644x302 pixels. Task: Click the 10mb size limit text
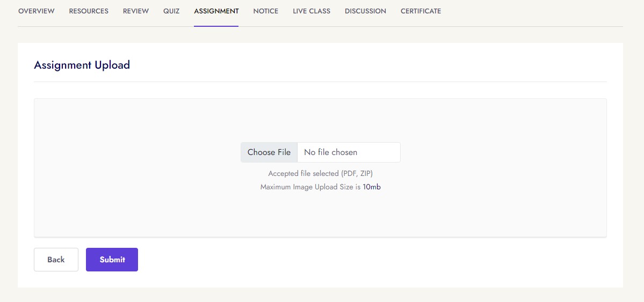point(372,187)
